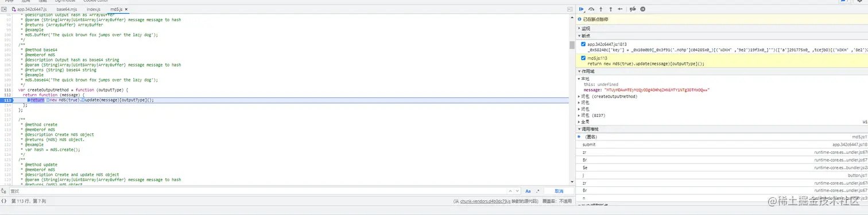Close the md5.js file tab
The image size is (868, 215).
[x=126, y=10]
